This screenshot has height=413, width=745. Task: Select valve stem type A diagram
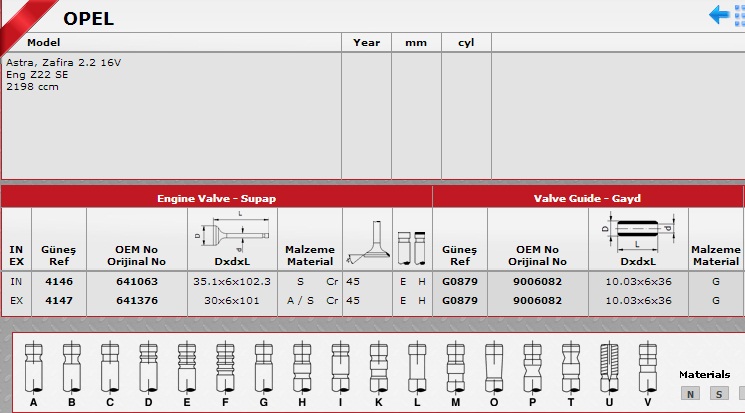(34, 367)
